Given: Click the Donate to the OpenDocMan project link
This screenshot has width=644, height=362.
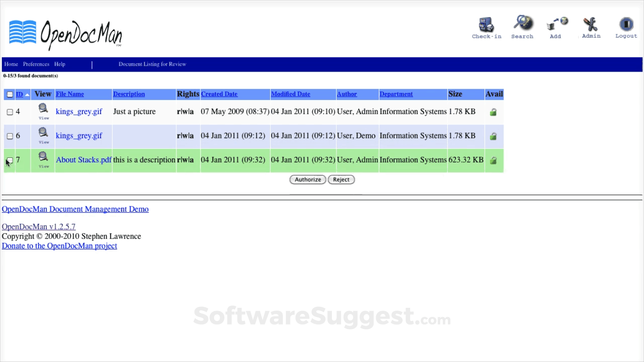Looking at the screenshot, I should [59, 246].
